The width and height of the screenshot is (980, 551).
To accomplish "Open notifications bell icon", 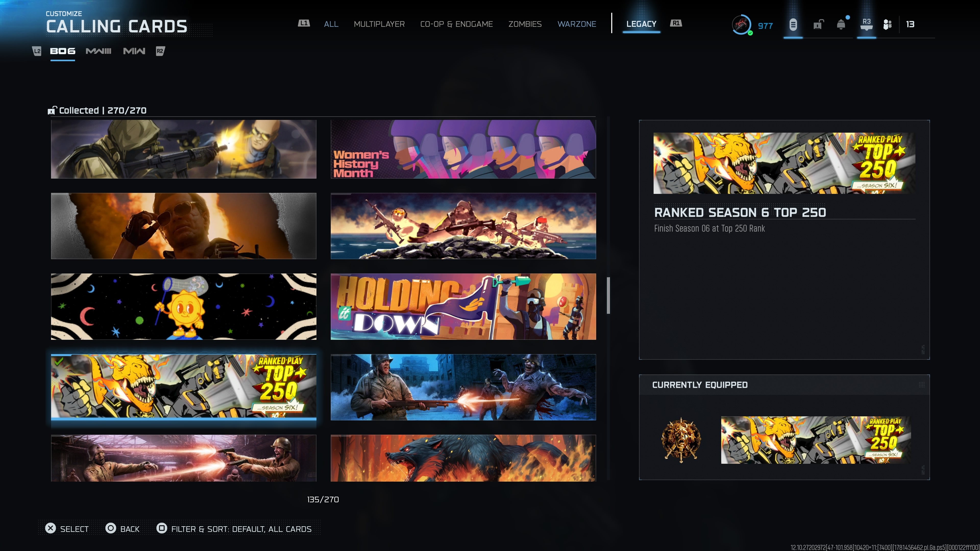I will (x=841, y=25).
